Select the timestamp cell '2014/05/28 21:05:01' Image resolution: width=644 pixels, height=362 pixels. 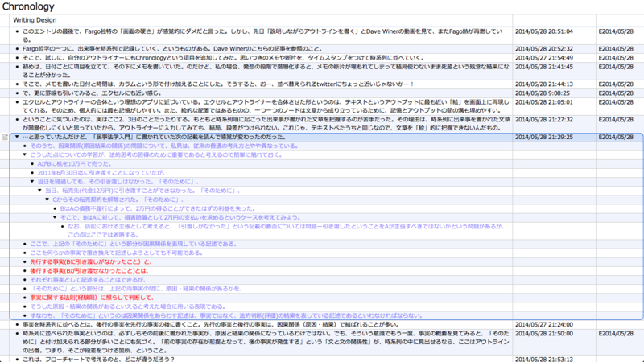click(x=544, y=102)
